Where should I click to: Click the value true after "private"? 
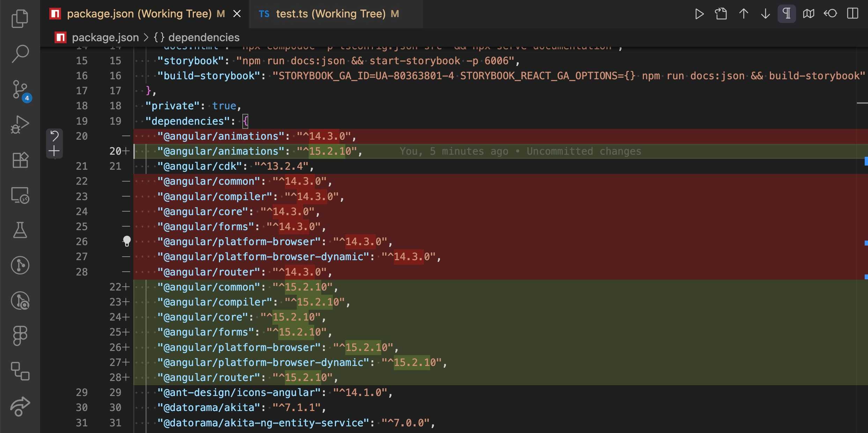coord(224,106)
